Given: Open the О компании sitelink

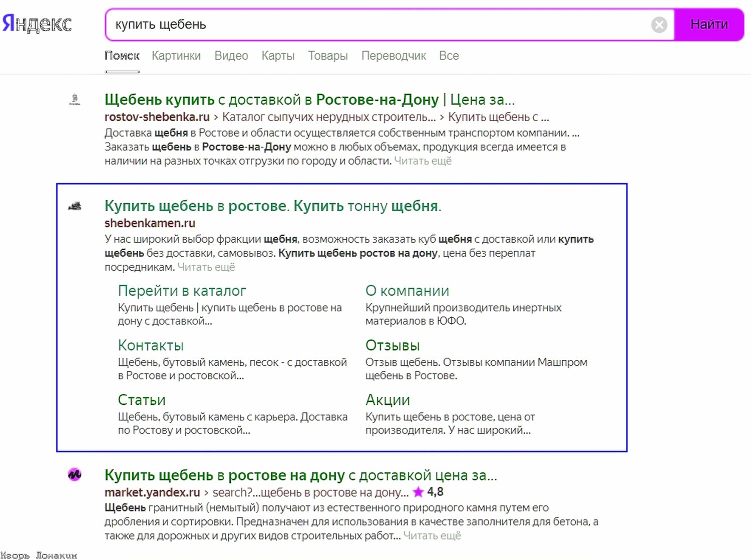Looking at the screenshot, I should (x=407, y=291).
